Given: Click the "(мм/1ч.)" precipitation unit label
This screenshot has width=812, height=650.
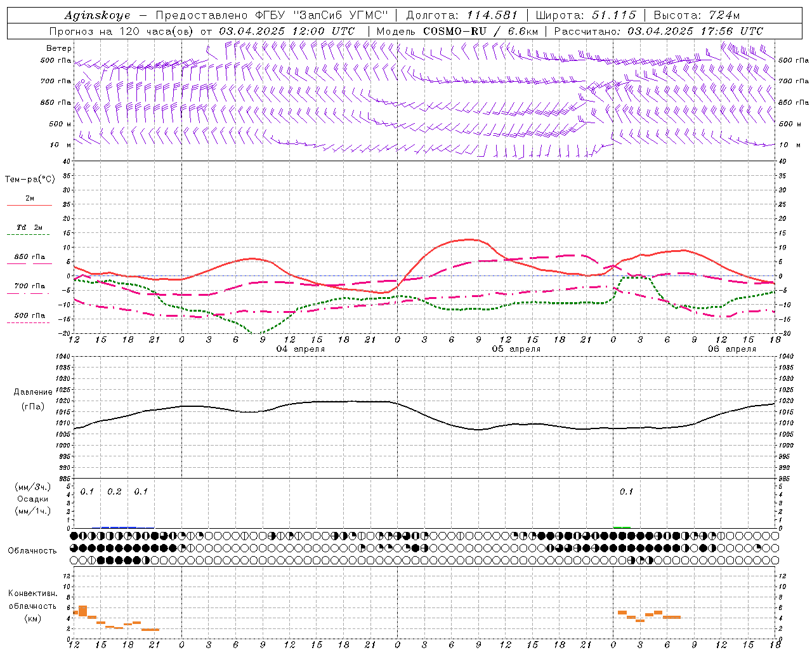Looking at the screenshot, I should (x=32, y=511).
